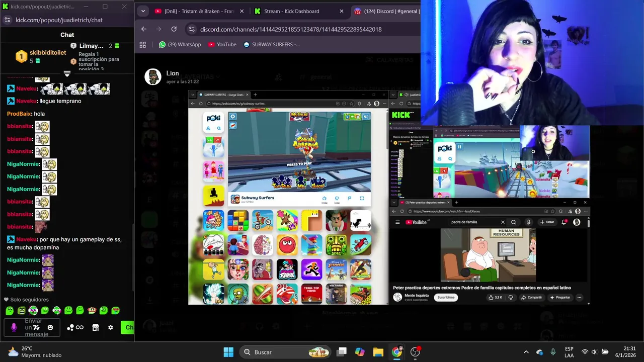Like Subway Surfers on Poki
Viewport: 644px width, 362px height.
(x=324, y=198)
